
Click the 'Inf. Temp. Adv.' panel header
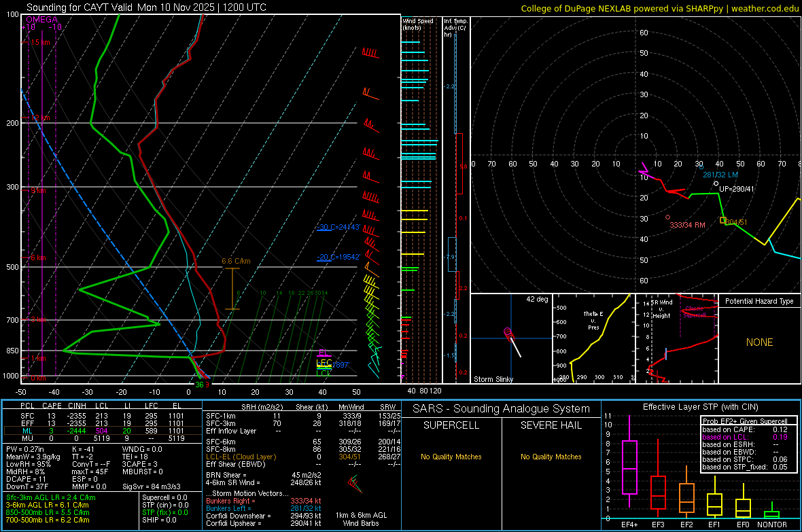coord(455,28)
